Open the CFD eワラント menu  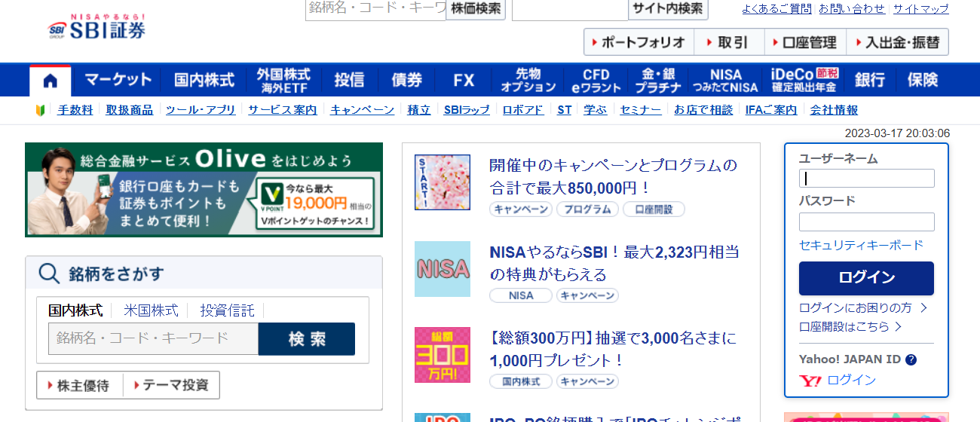596,81
